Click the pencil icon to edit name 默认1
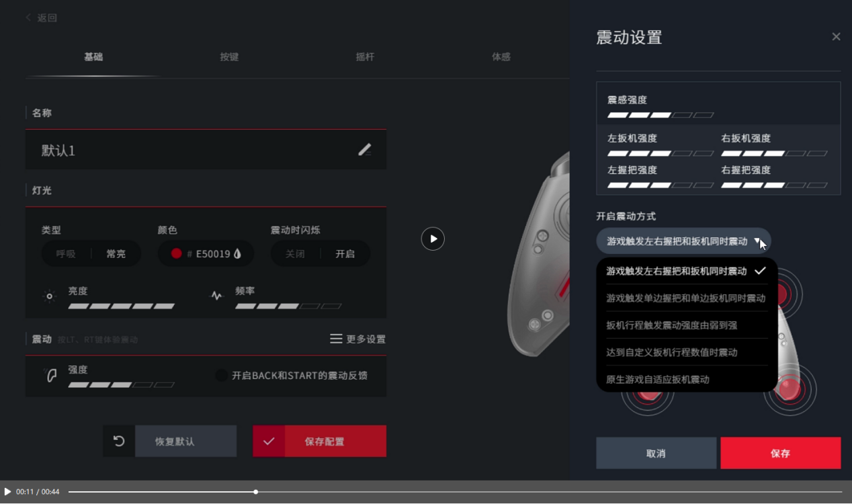Viewport: 852px width, 504px height. click(364, 150)
